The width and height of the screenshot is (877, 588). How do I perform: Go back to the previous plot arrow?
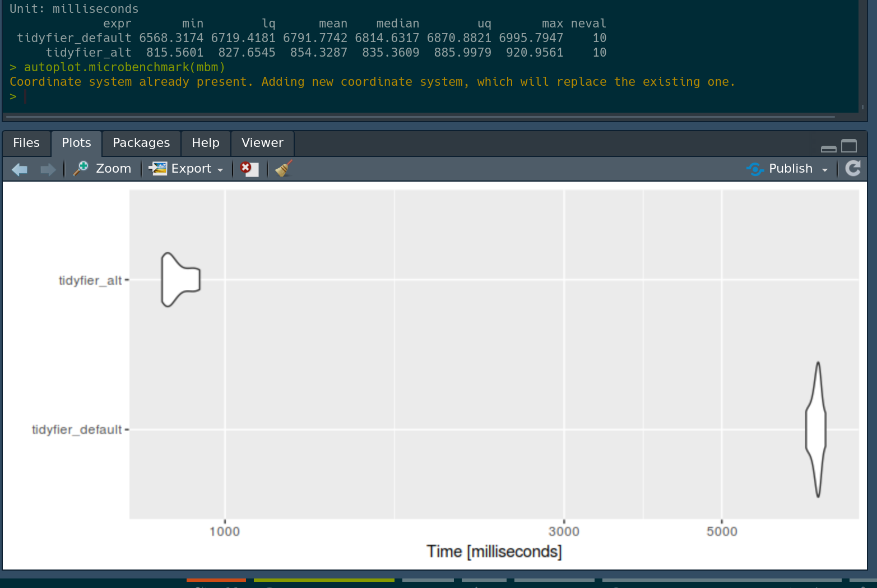[19, 169]
